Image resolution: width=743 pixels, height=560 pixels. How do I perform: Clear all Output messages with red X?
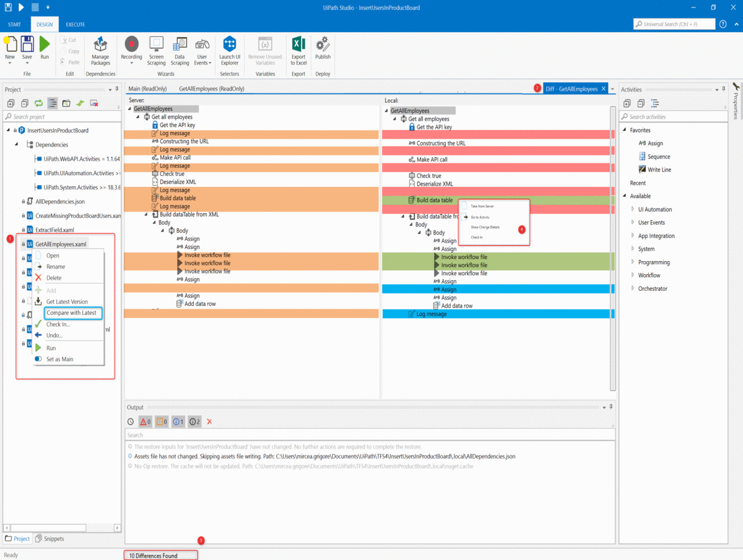coord(209,421)
